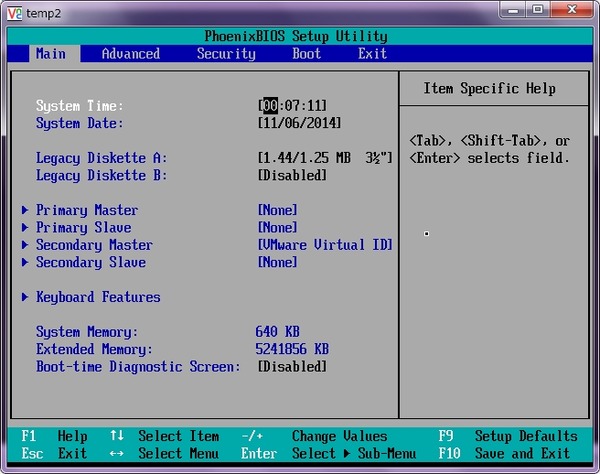The width and height of the screenshot is (600, 474).
Task: Click the Legacy Diskette B label
Action: pos(101,175)
